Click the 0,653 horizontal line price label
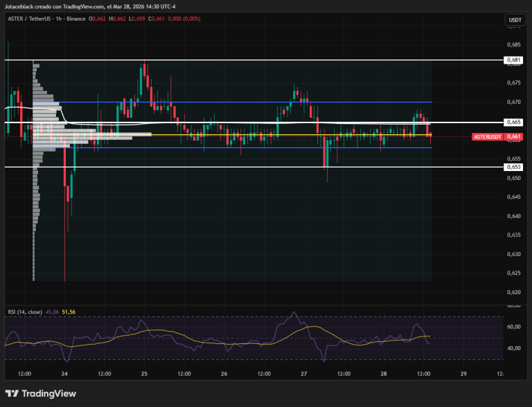The height and width of the screenshot is (407, 532). click(x=513, y=167)
